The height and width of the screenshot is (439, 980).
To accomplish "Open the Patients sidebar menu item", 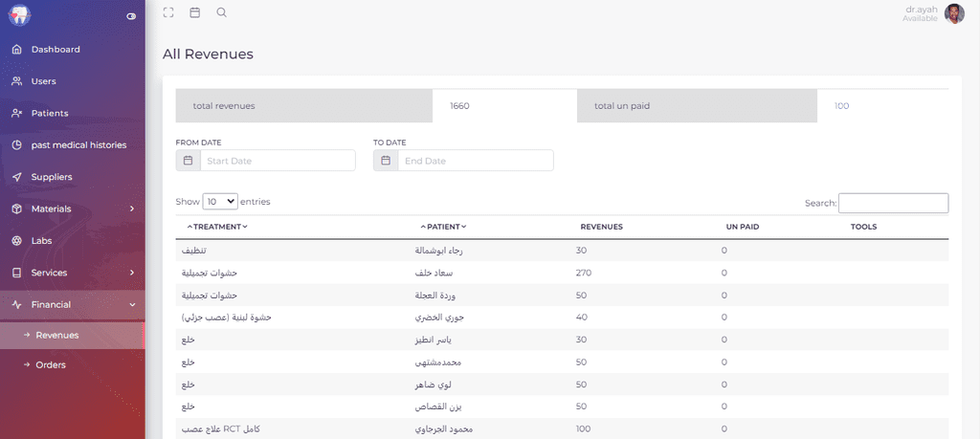I will (x=73, y=113).
